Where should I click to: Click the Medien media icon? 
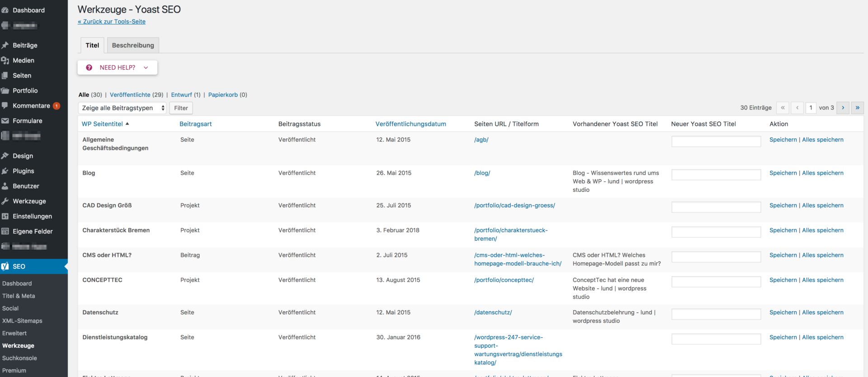5,60
